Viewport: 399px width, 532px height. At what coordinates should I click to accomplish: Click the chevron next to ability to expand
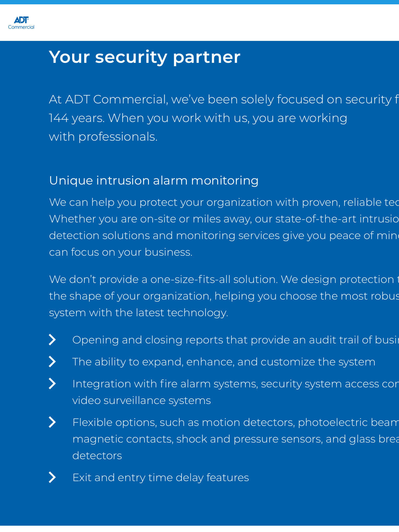52,362
